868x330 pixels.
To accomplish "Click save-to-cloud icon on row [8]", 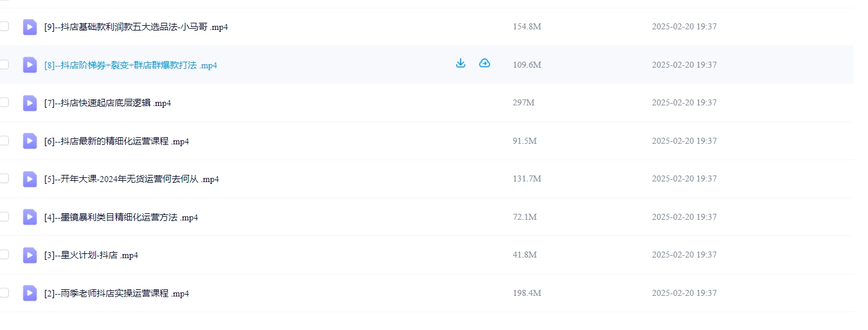I will [x=485, y=63].
